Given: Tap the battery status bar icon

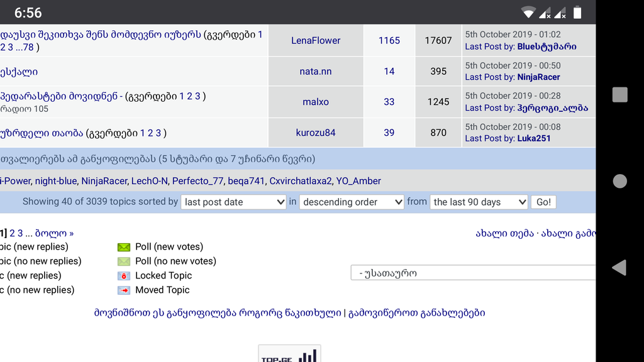Looking at the screenshot, I should pos(577,13).
